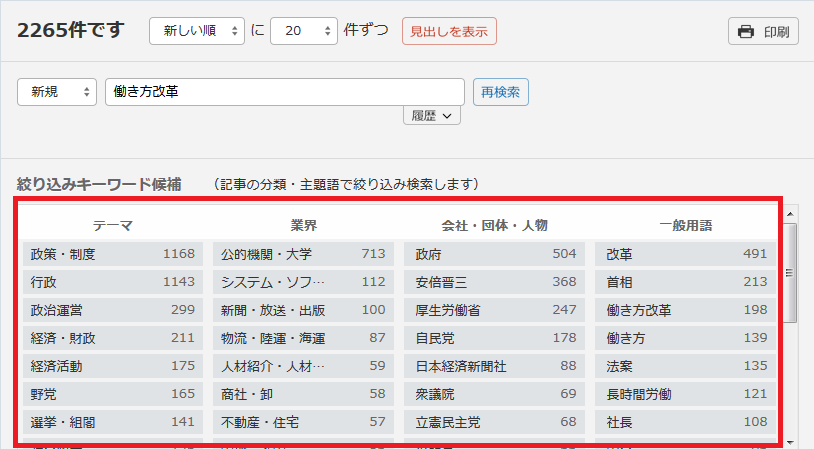
Task: Expand the 履歴 search history menu
Action: coord(432,116)
